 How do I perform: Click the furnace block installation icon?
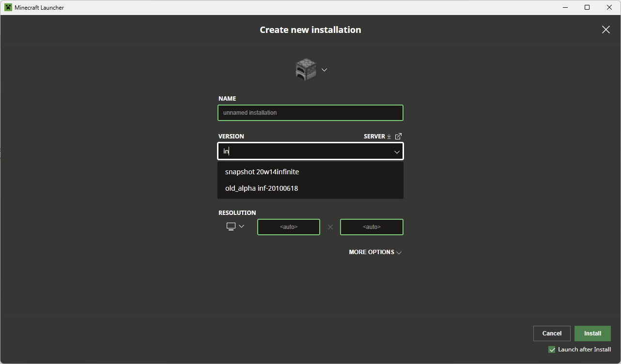click(x=306, y=70)
